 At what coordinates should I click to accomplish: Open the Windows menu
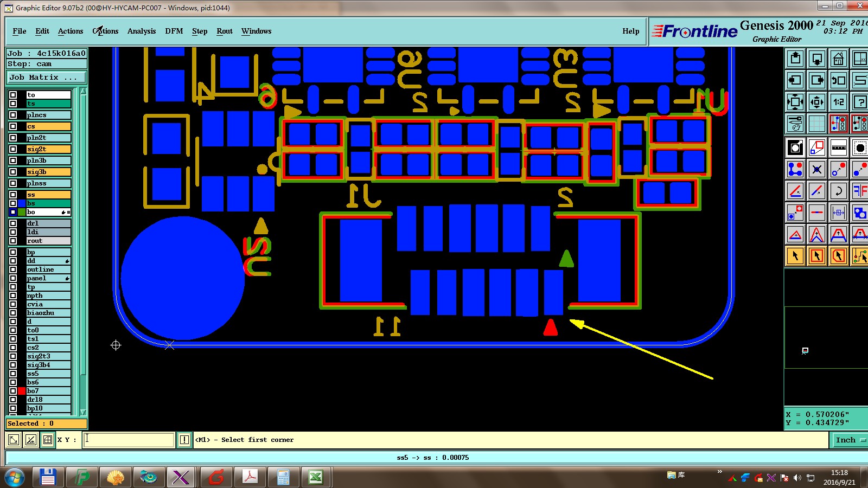point(257,31)
